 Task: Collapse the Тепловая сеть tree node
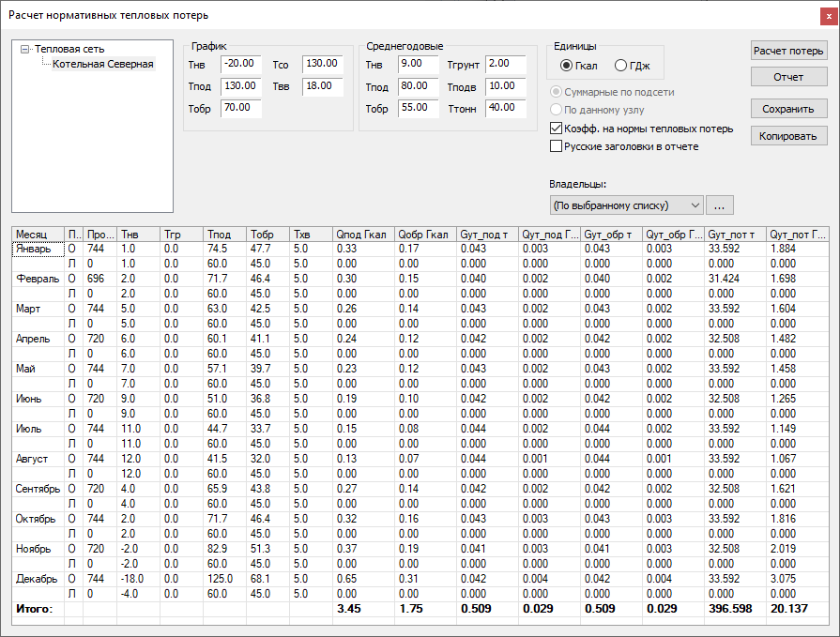24,49
